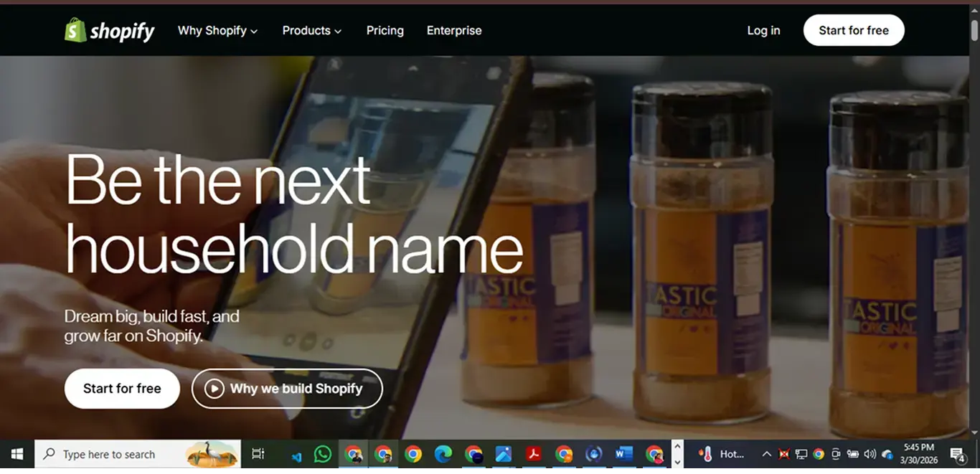The image size is (980, 474).
Task: Show hidden system tray icons
Action: (766, 454)
